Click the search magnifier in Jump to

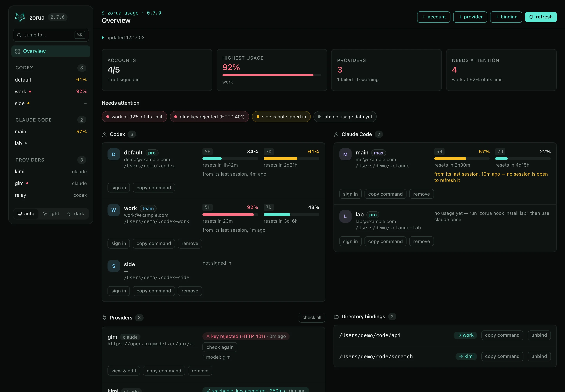(19, 35)
